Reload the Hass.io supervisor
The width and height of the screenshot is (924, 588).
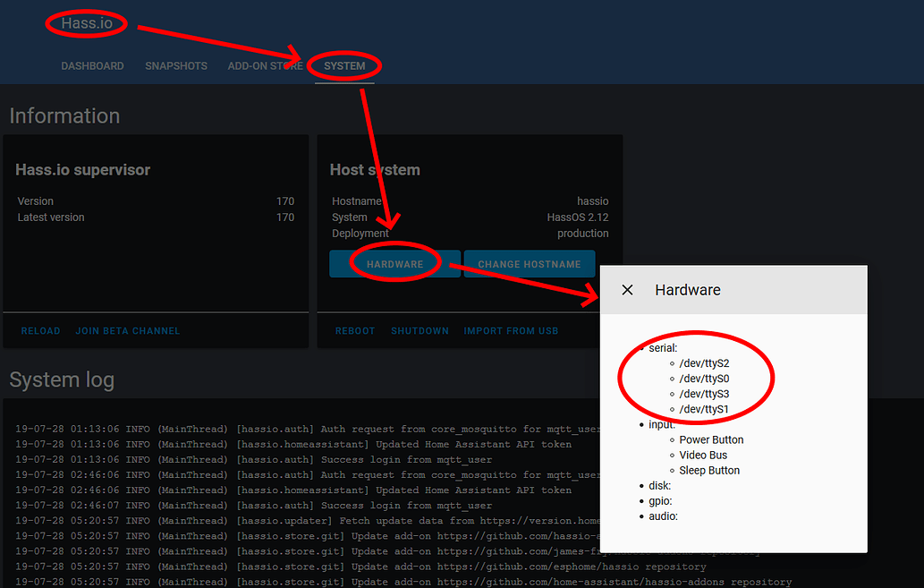click(x=40, y=331)
